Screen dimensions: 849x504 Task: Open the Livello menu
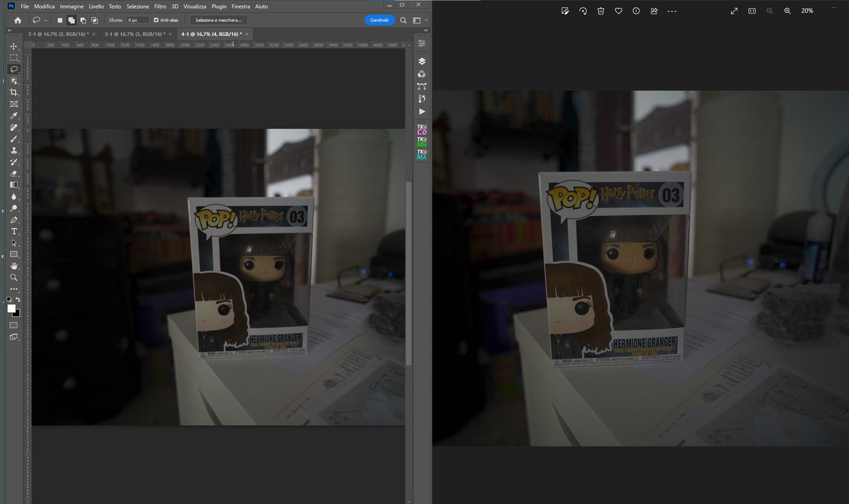click(96, 6)
